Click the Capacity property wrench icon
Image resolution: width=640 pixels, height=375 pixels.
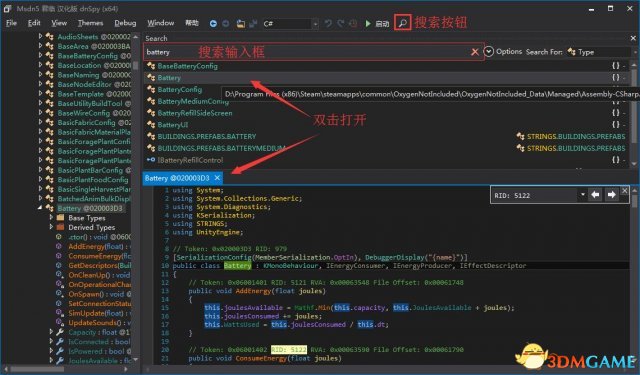60,332
